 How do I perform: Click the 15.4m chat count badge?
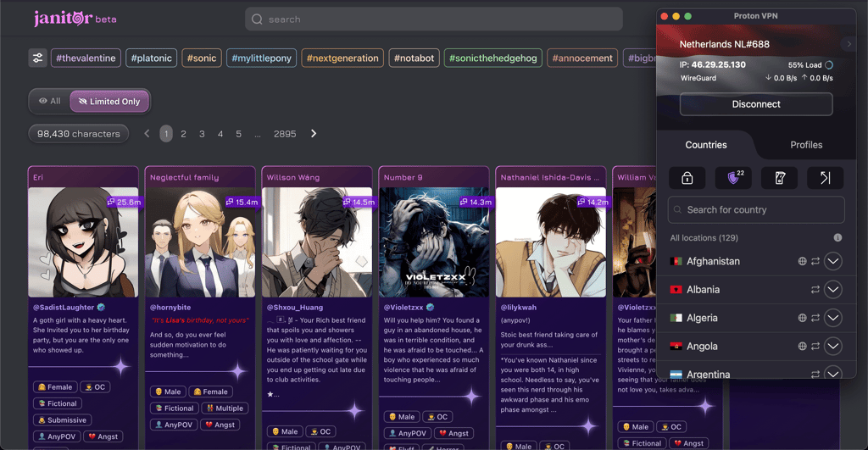tap(242, 202)
